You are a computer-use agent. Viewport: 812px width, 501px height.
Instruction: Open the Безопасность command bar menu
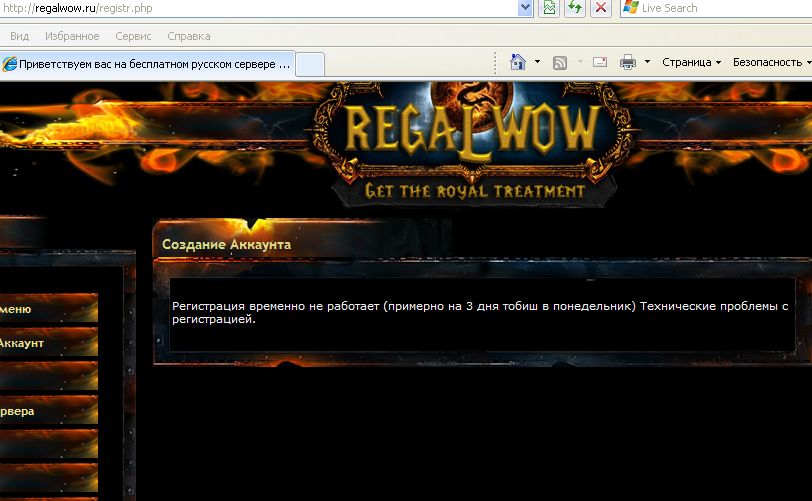770,62
